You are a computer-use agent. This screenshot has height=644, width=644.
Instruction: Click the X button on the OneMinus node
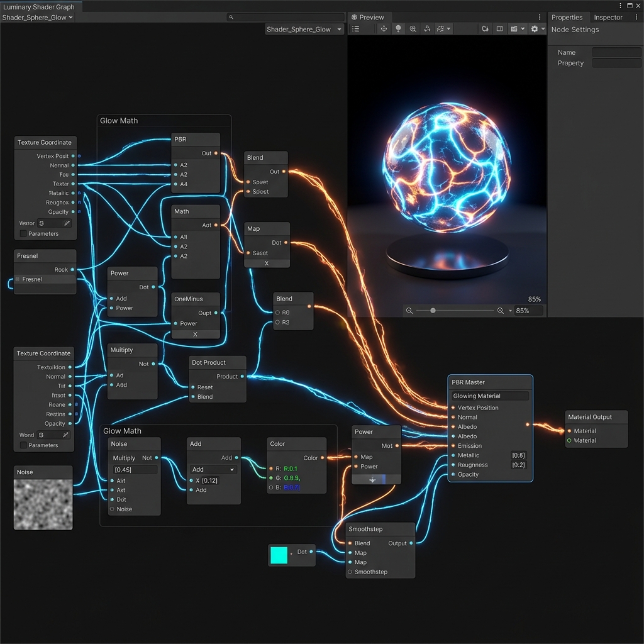point(195,334)
